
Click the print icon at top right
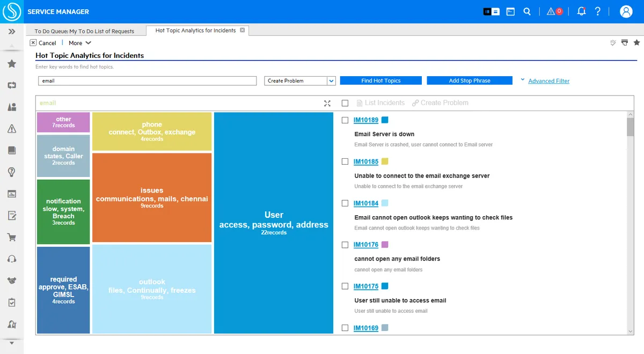tap(625, 42)
